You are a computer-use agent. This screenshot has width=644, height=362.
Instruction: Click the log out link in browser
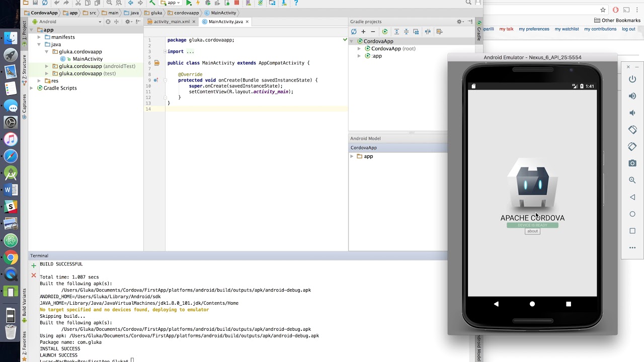click(628, 29)
